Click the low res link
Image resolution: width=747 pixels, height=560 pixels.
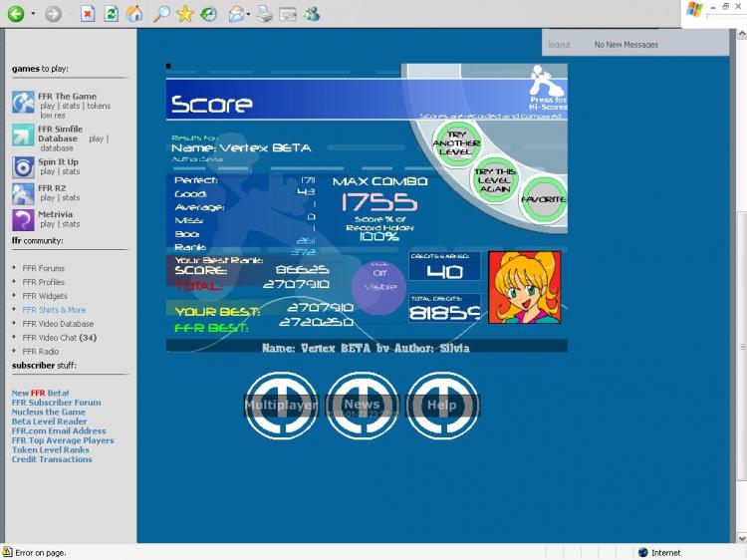click(x=53, y=116)
